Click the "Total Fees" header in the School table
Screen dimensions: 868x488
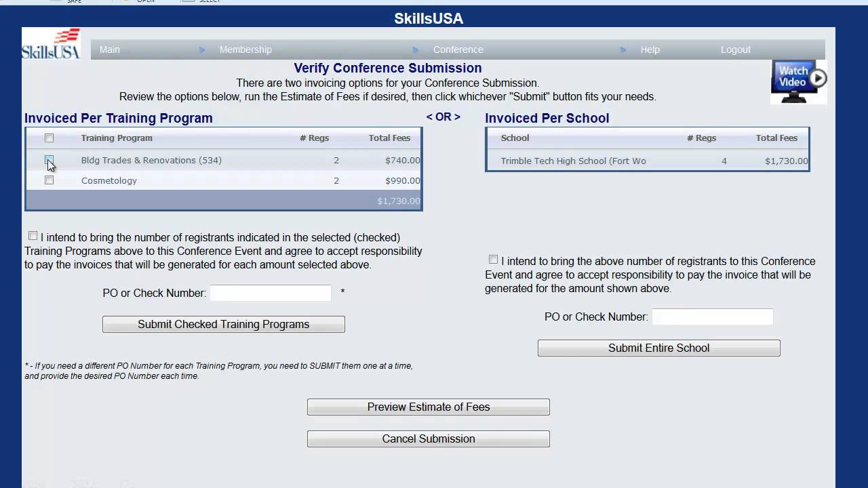pyautogui.click(x=776, y=138)
